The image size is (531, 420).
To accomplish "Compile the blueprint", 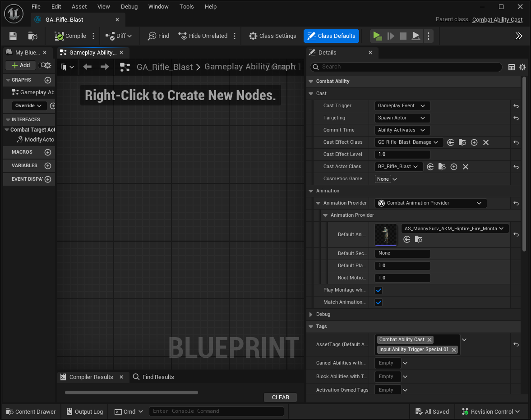I will (x=70, y=36).
